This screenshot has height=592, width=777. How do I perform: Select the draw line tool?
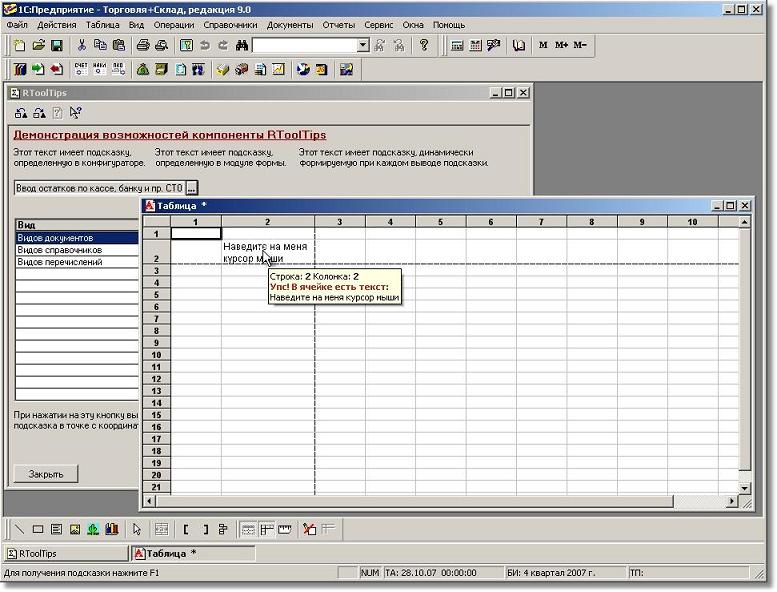[x=20, y=529]
